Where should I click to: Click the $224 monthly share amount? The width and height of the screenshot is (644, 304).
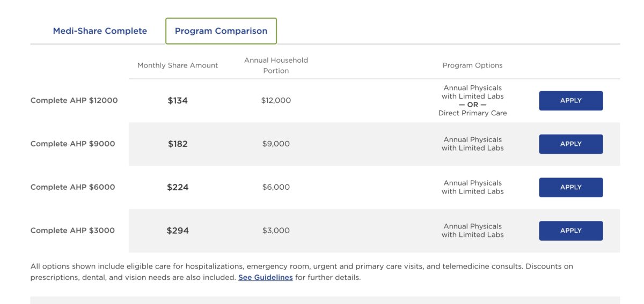[178, 187]
